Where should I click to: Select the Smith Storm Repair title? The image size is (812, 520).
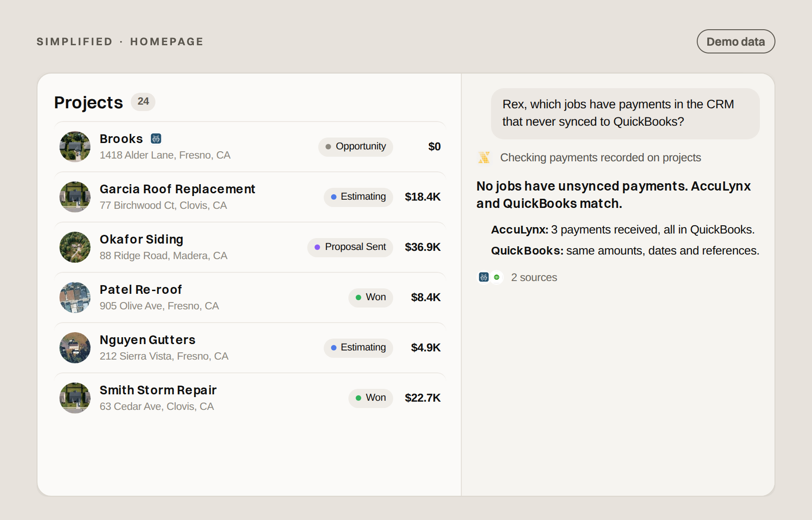coord(158,390)
